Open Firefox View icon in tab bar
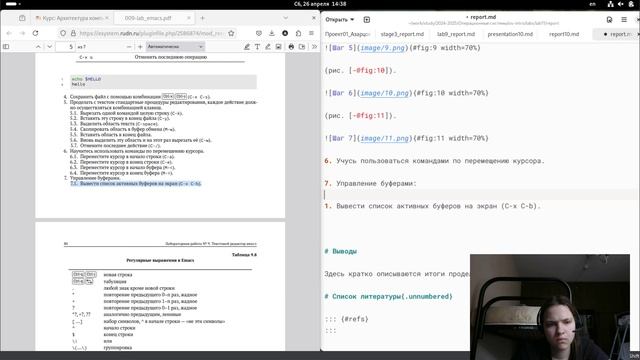The height and width of the screenshot is (360, 640). coord(22,18)
